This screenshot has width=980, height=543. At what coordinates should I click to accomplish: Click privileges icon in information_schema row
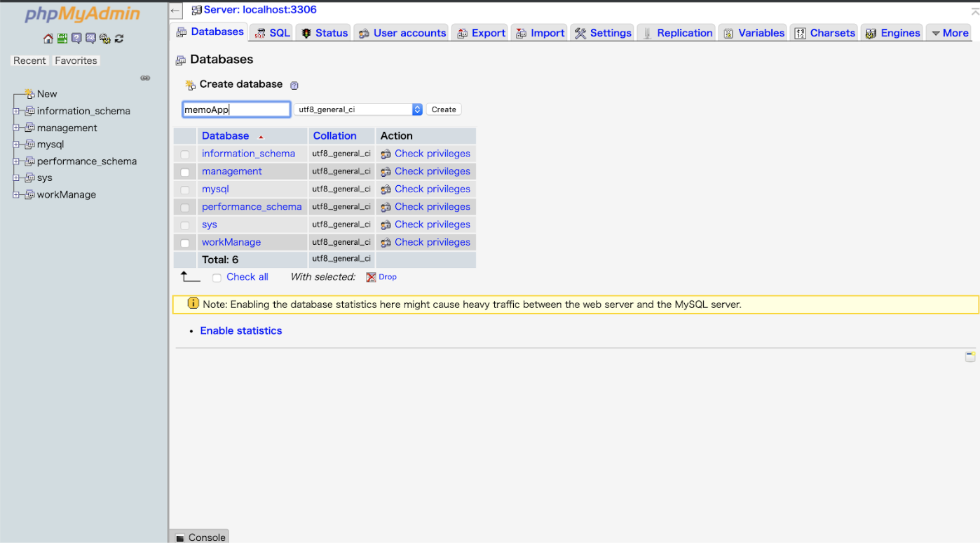(x=386, y=154)
